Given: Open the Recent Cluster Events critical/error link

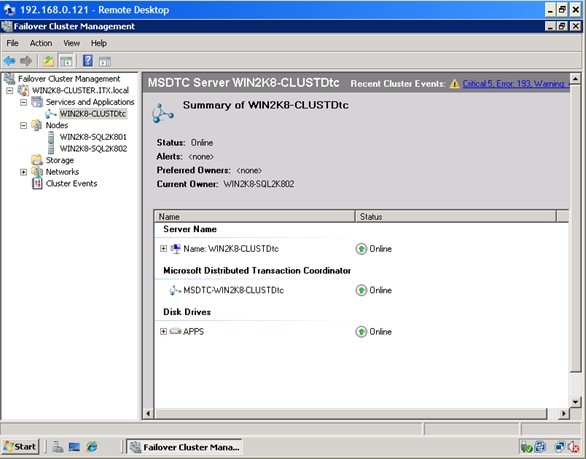Looking at the screenshot, I should pyautogui.click(x=516, y=84).
